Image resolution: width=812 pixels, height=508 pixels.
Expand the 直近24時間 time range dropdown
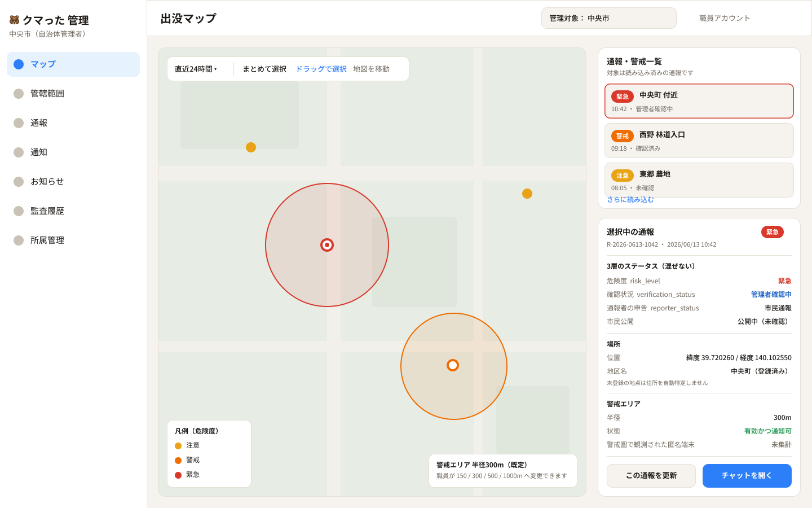tap(196, 69)
